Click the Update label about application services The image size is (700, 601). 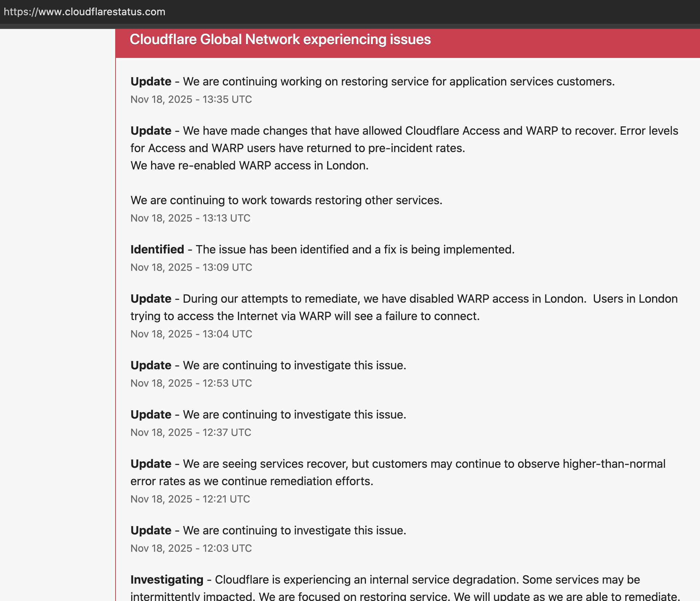coord(151,81)
